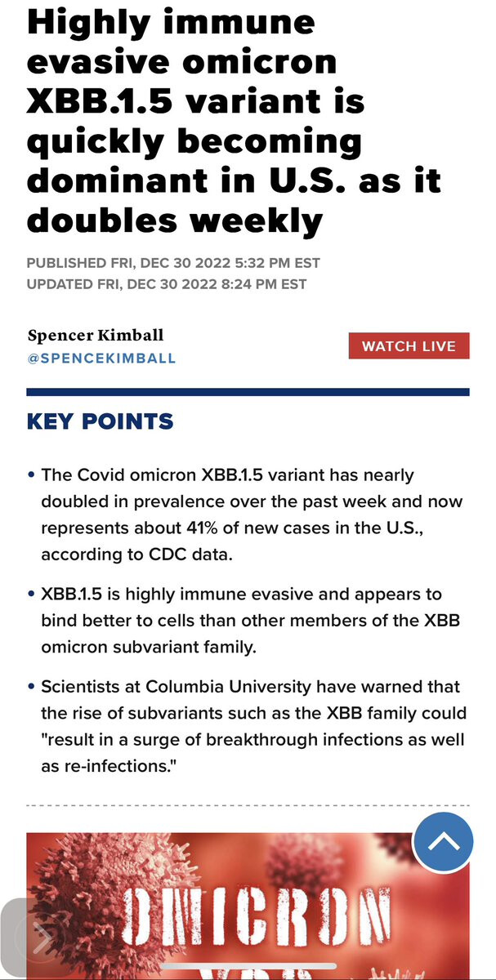Click the article headline about XBB.1.5

(234, 121)
